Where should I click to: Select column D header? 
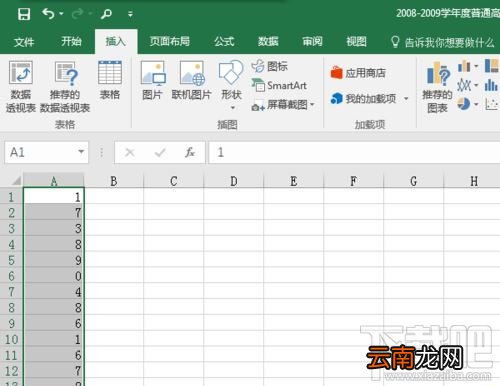click(x=234, y=181)
